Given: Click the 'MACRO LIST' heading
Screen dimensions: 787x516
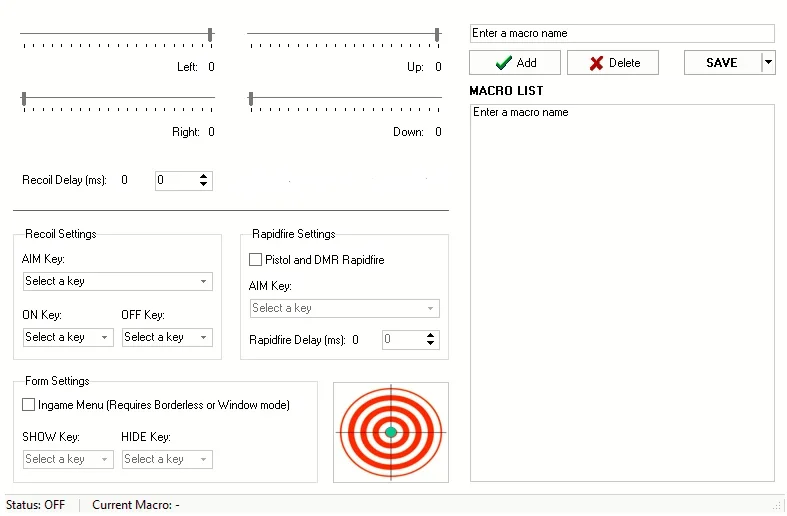Looking at the screenshot, I should (x=506, y=91).
